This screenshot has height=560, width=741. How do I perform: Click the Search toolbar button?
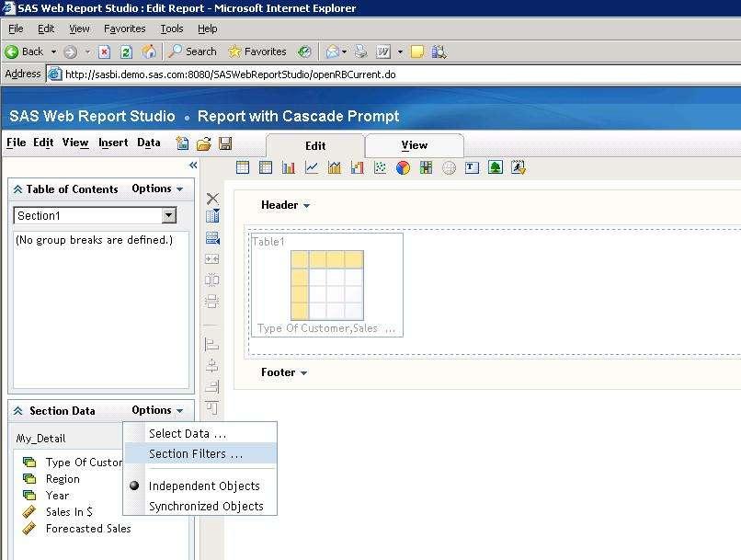tap(192, 51)
